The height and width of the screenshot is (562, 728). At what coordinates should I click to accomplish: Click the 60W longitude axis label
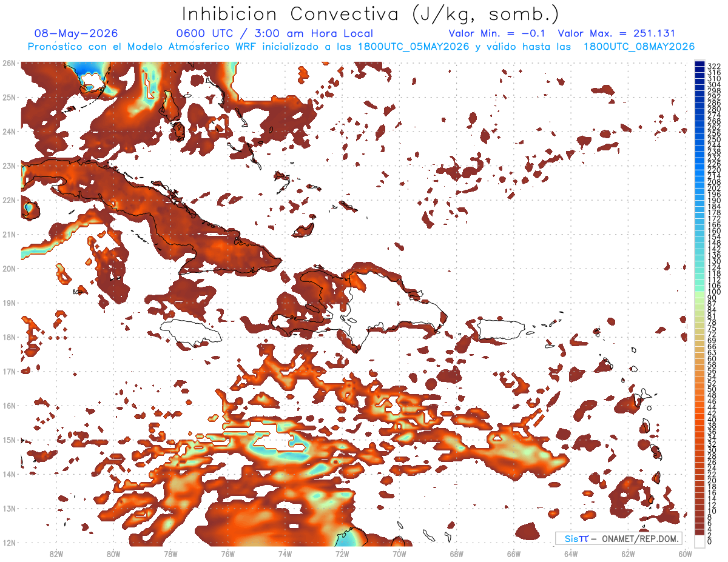(x=686, y=554)
